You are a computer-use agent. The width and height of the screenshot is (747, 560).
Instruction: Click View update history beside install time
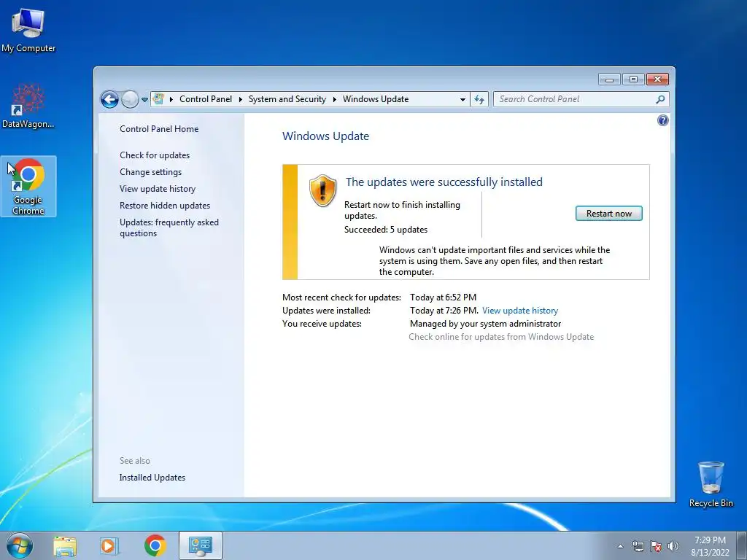tap(519, 311)
